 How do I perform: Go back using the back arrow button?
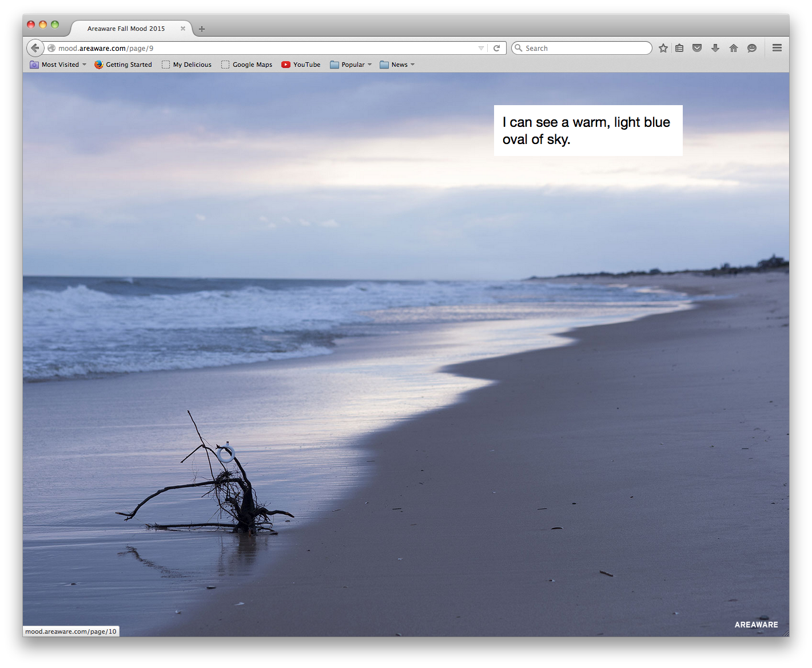(x=35, y=48)
